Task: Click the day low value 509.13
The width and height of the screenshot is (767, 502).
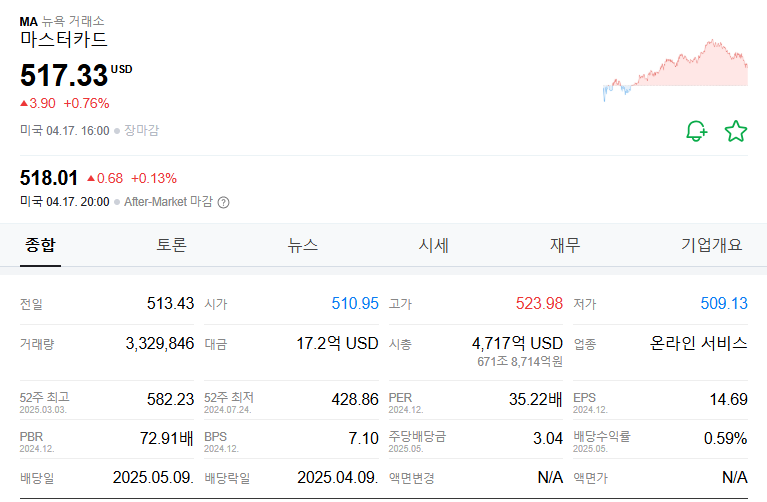Action: pyautogui.click(x=724, y=303)
